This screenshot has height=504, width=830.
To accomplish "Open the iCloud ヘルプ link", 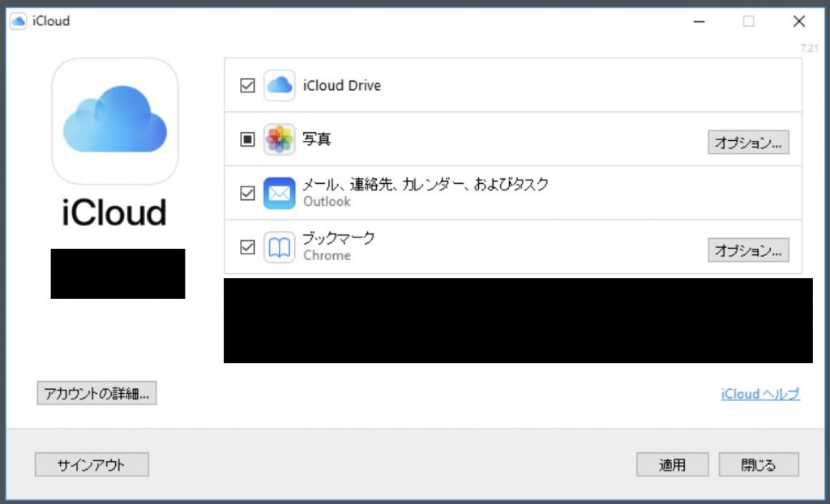I will (x=760, y=394).
